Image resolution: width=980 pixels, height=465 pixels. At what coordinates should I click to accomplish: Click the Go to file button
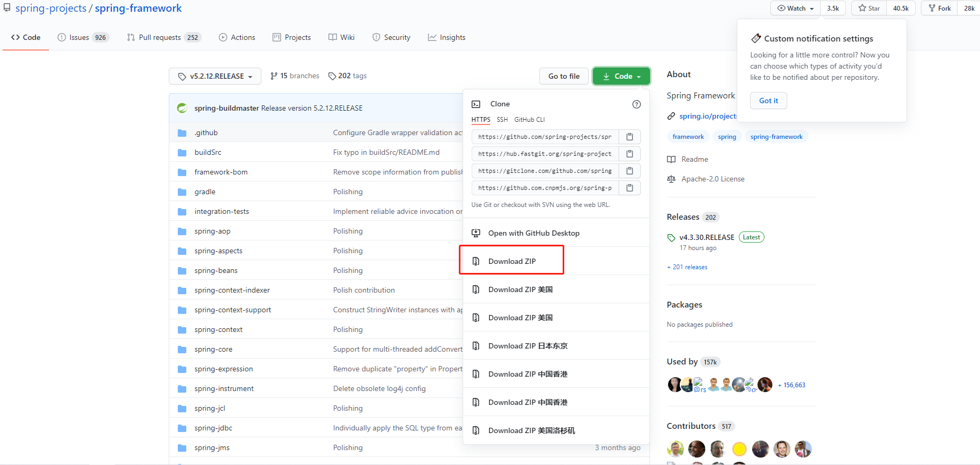(x=564, y=76)
